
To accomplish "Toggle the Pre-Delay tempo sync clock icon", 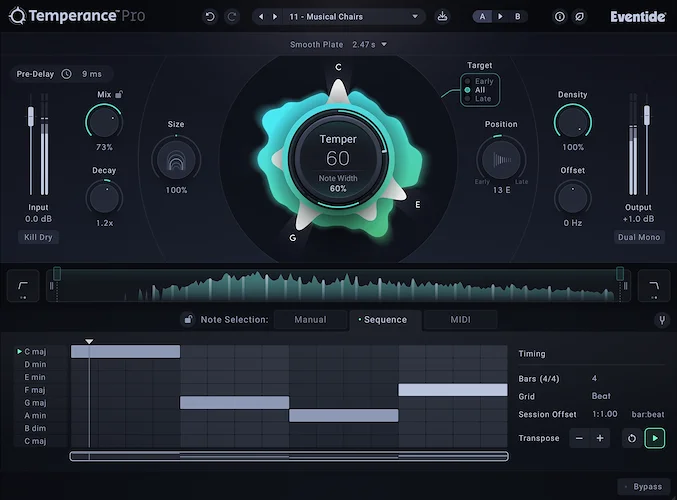I will click(x=66, y=74).
